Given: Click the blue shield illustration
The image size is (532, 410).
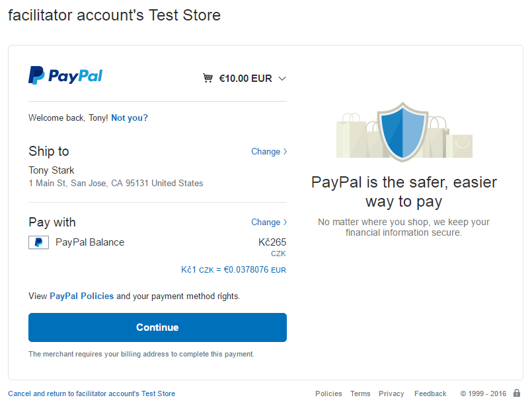Looking at the screenshot, I should (402, 132).
